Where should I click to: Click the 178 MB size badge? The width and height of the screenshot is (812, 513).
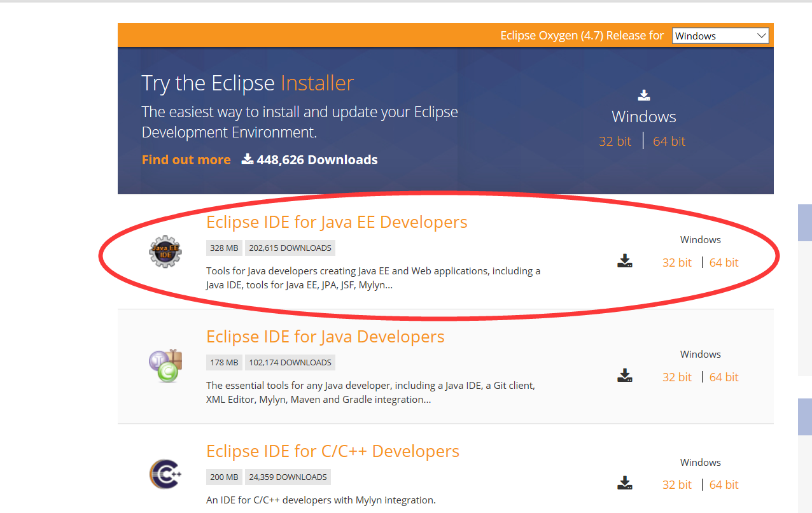(224, 362)
